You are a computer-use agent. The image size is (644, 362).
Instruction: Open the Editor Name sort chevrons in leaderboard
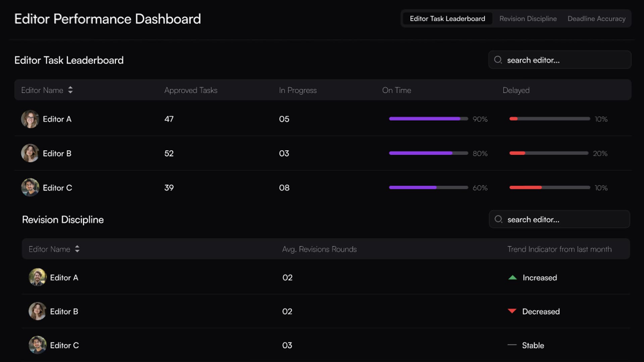70,90
